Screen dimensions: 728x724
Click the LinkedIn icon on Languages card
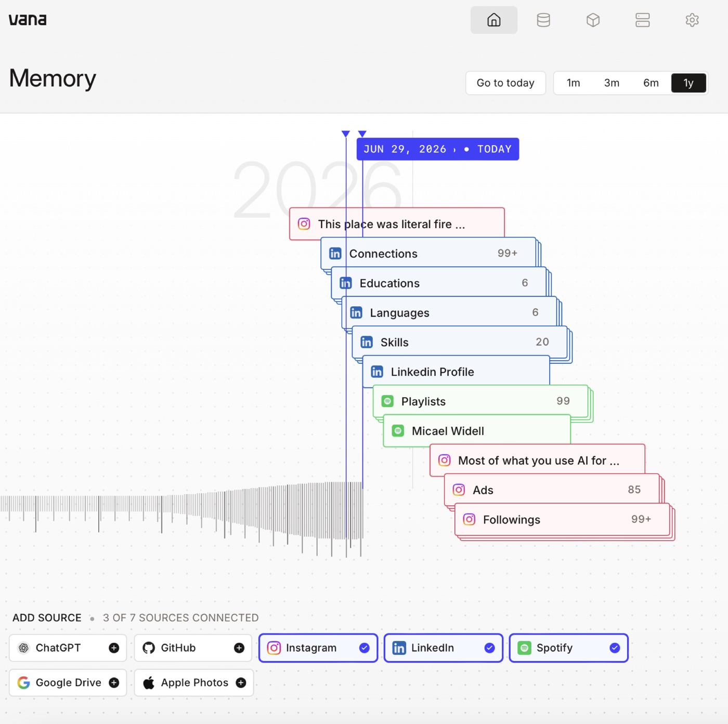pyautogui.click(x=356, y=312)
